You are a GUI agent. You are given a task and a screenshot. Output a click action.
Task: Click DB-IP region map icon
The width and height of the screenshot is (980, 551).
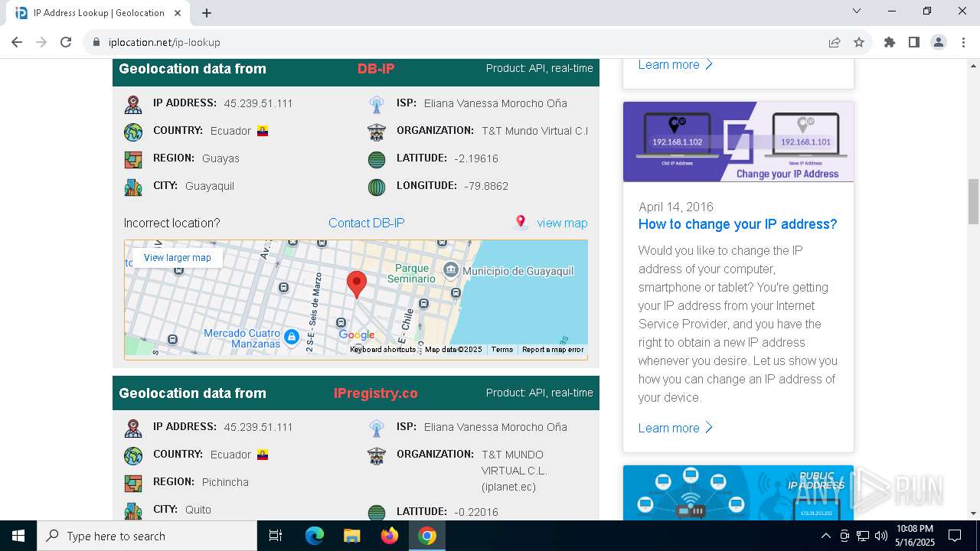(133, 159)
